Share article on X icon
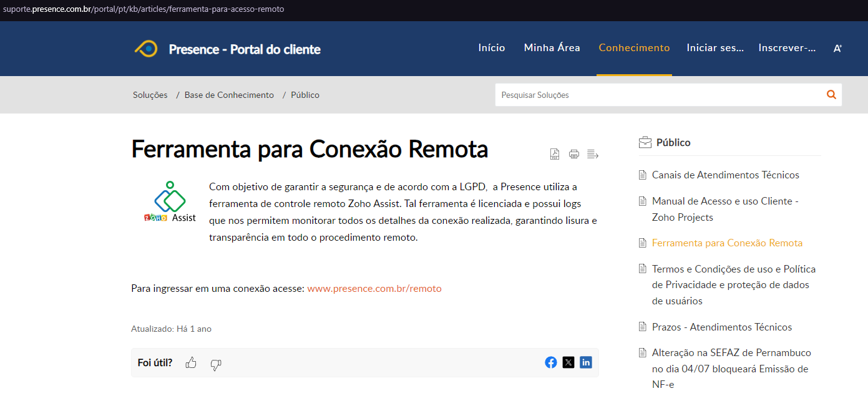 568,362
